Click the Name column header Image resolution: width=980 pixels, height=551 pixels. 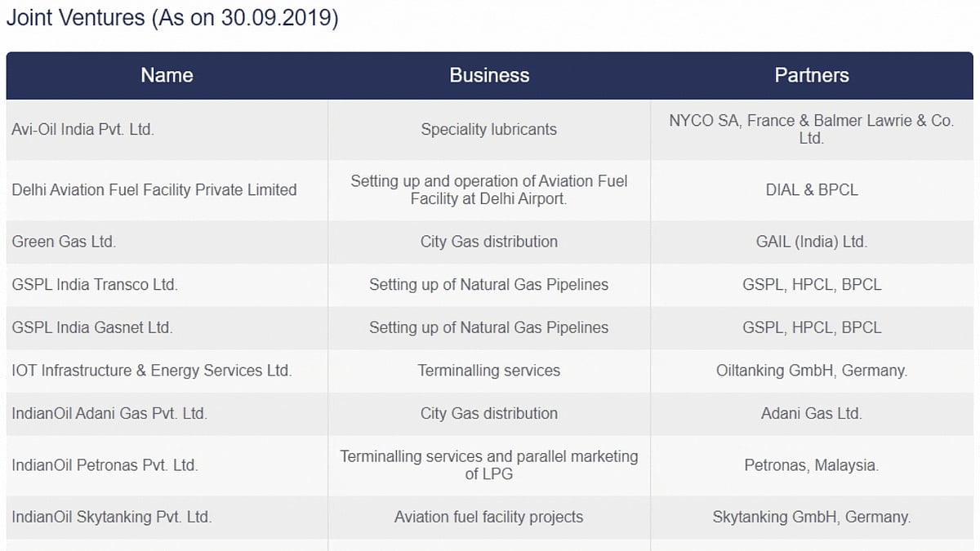(x=167, y=75)
